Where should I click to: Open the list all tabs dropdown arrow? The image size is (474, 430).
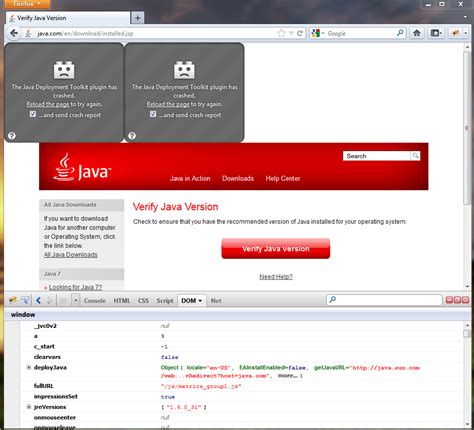tap(465, 17)
